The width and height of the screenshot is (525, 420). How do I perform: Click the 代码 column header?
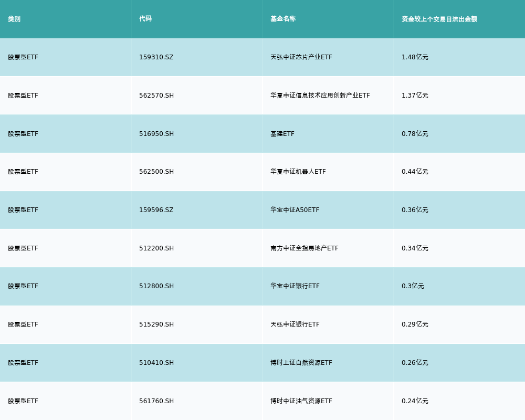tap(145, 19)
